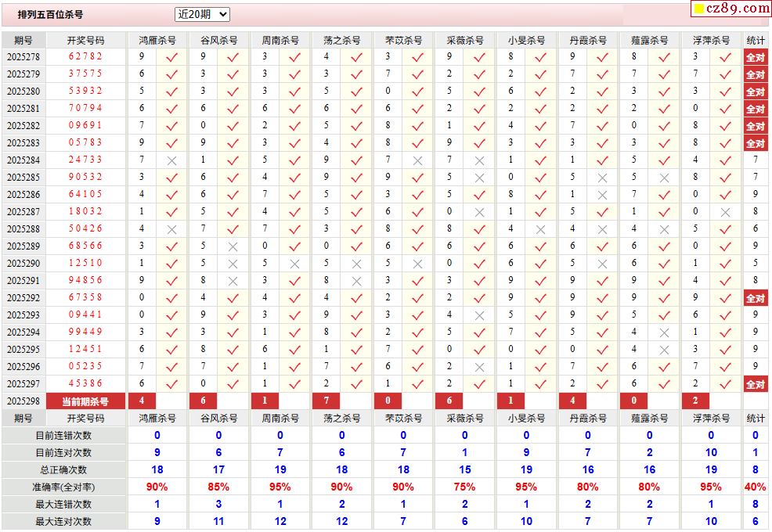This screenshot has height=532, width=772.
Task: Click the 芣苡杀号 cross mark in row 2025284
Action: [417, 160]
